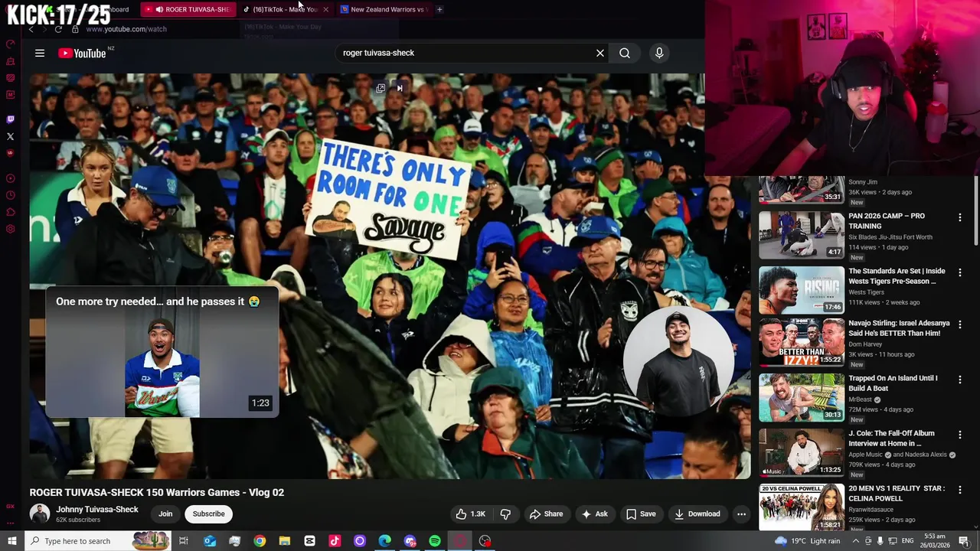Click the Ask button
The image size is (980, 551).
click(595, 514)
